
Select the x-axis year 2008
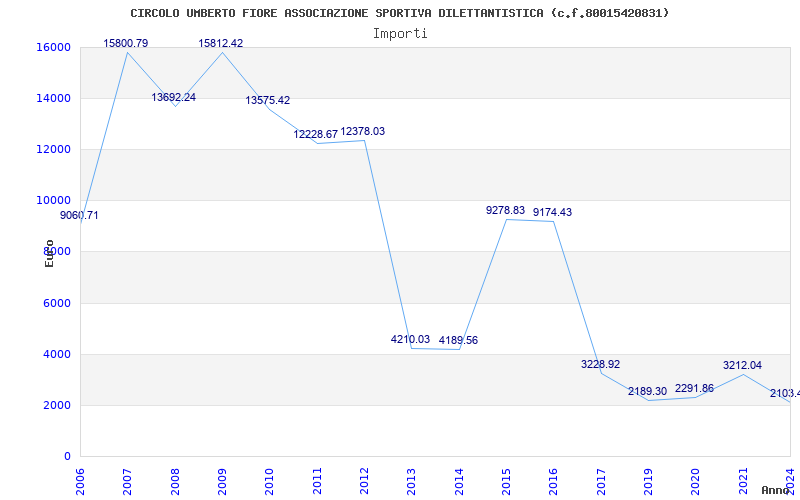tap(175, 481)
